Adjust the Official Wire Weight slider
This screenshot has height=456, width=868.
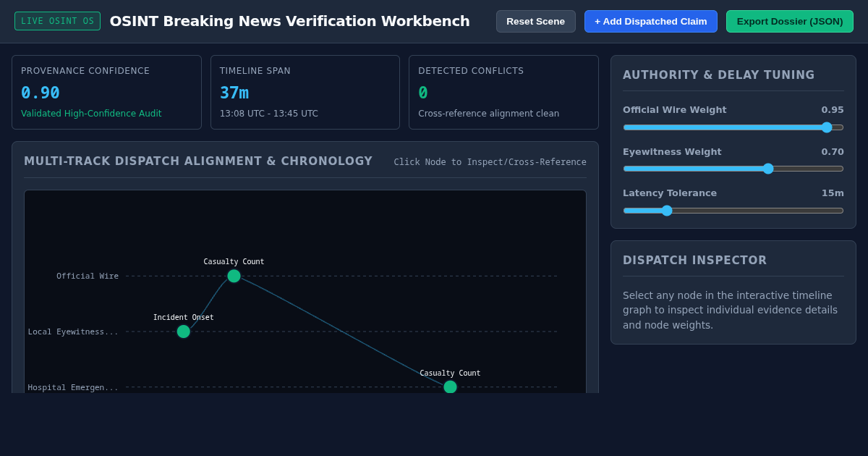point(733,127)
